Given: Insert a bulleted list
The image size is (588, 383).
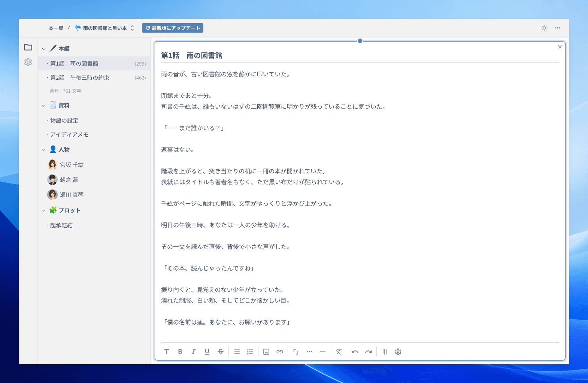Looking at the screenshot, I should pos(237,352).
